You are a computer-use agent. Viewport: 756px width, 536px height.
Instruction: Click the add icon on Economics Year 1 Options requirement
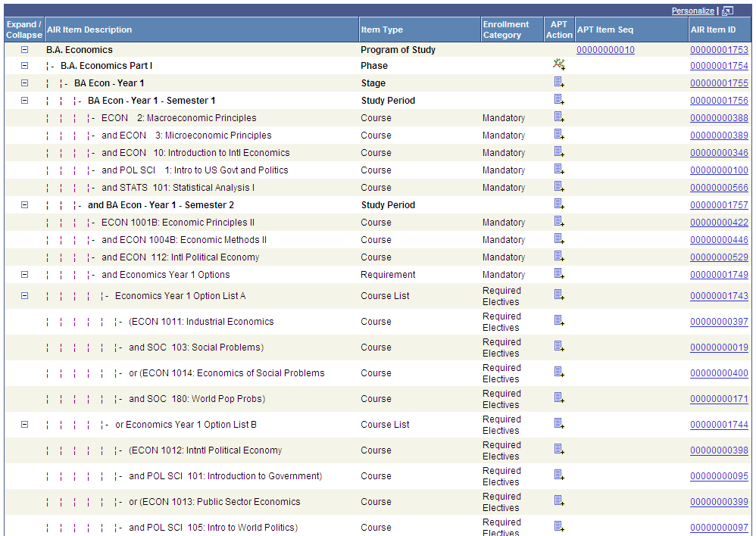pyautogui.click(x=559, y=274)
